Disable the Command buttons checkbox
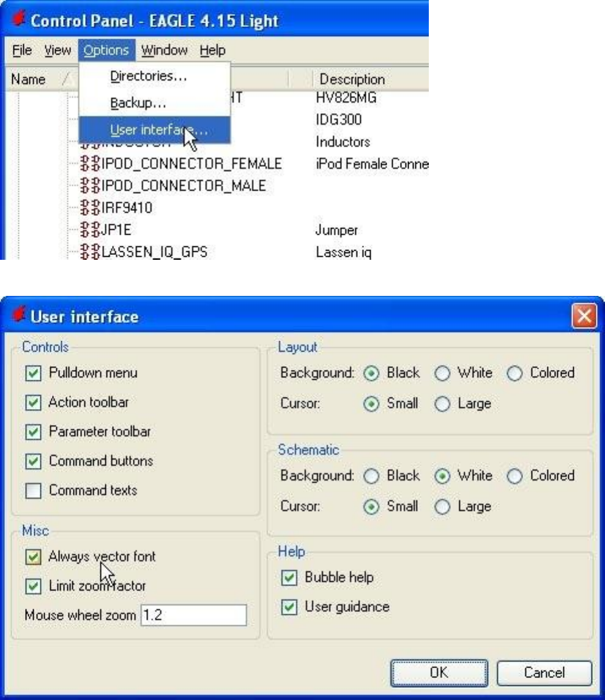605x700 pixels. click(34, 461)
